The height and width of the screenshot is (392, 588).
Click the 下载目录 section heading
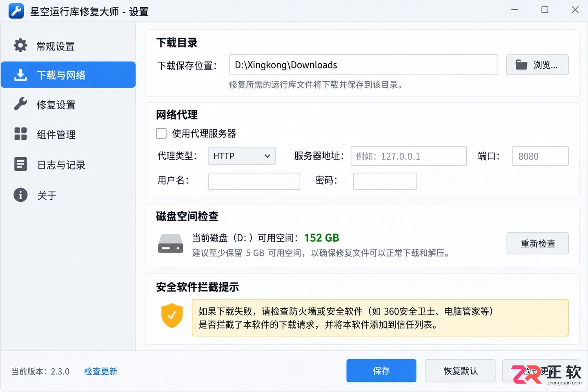pos(177,42)
